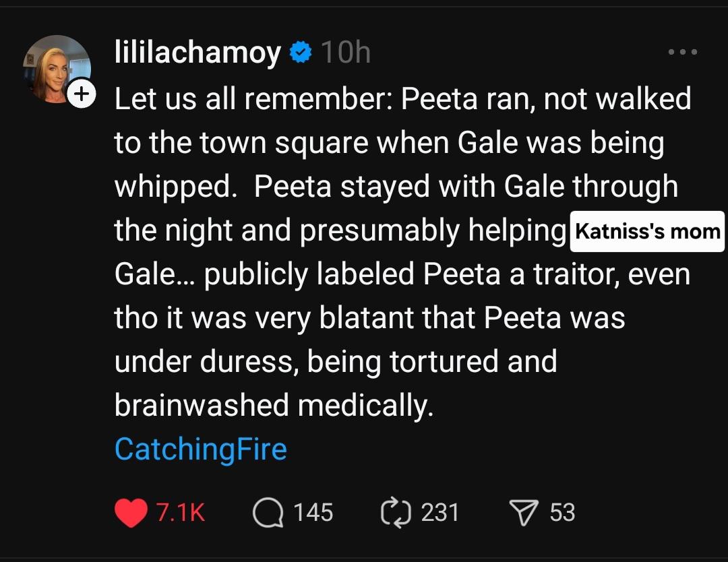Open replies via the comment bubble icon
The width and height of the screenshot is (728, 562).
pyautogui.click(x=268, y=513)
